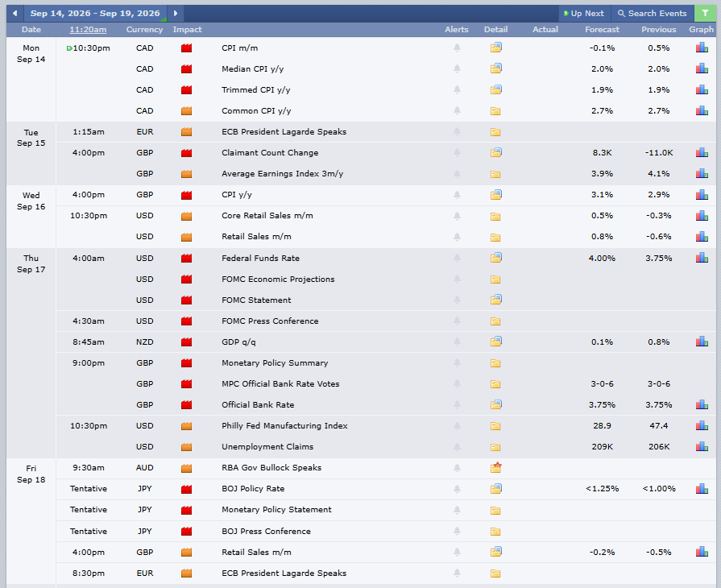
Task: Open the calendar filter funnel icon
Action: tap(705, 14)
